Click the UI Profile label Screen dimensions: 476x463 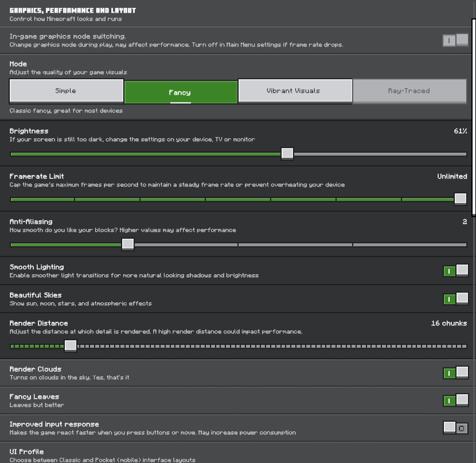[x=26, y=452]
